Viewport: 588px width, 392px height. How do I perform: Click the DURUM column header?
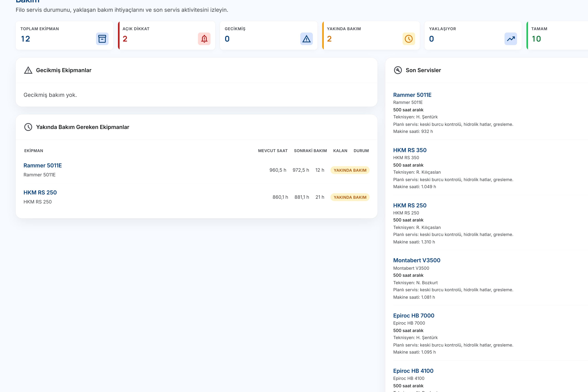pos(361,151)
